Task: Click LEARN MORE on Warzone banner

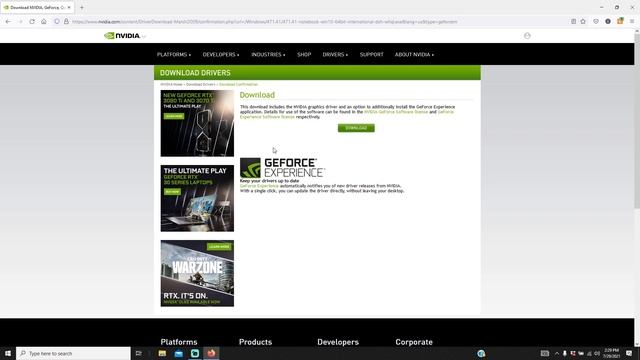Action: coord(219,247)
